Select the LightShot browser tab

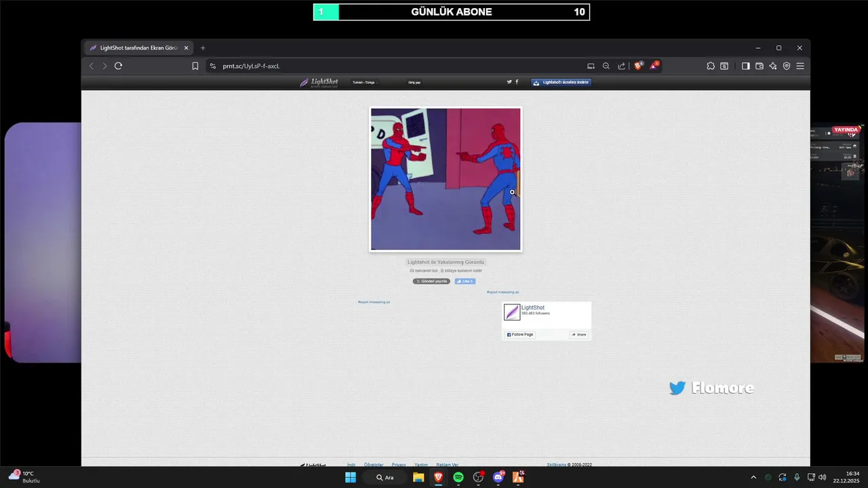(138, 48)
